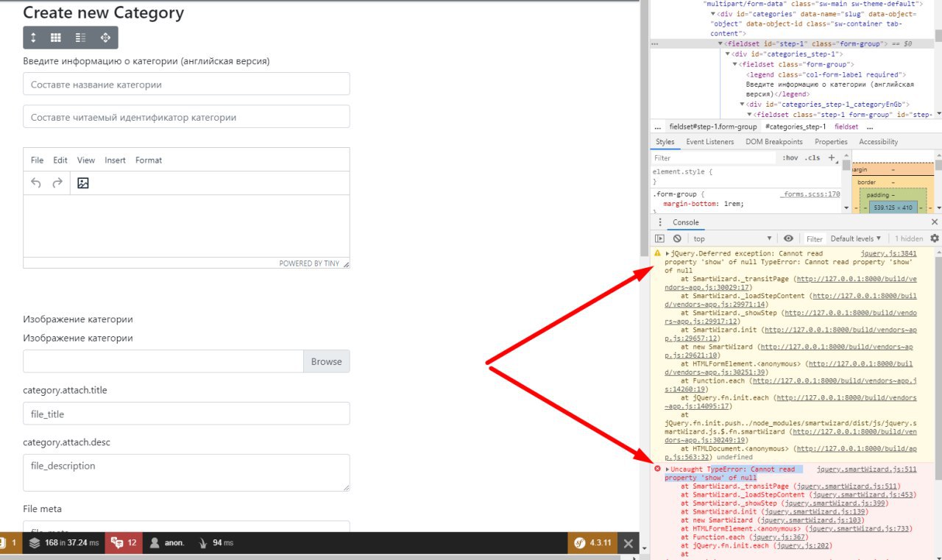The width and height of the screenshot is (942, 560).
Task: Click the purple fieldset breadcrumb item
Action: pyautogui.click(x=846, y=127)
